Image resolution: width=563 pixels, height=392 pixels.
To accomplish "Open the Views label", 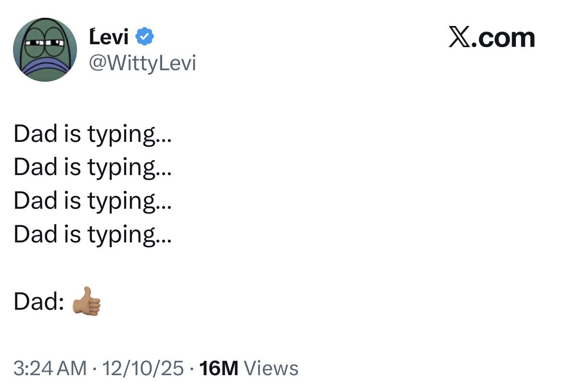I will point(271,369).
